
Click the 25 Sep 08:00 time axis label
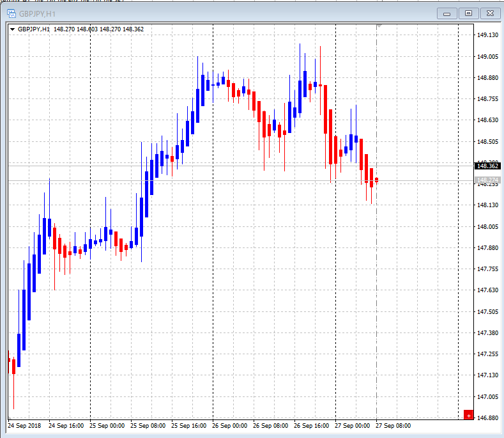point(148,426)
